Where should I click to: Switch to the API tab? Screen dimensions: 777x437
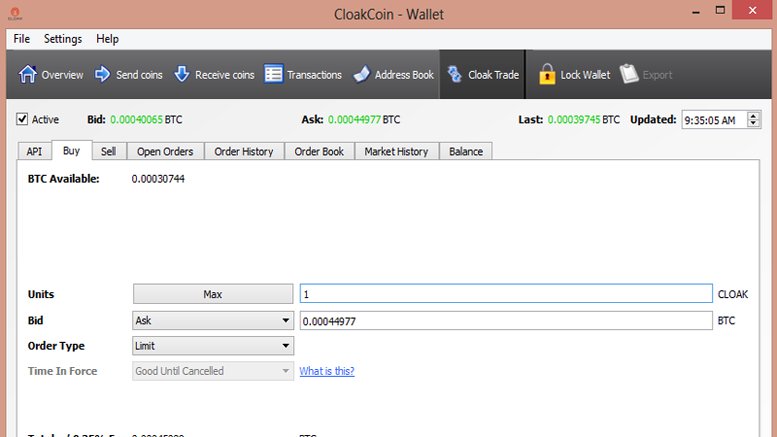click(x=34, y=152)
